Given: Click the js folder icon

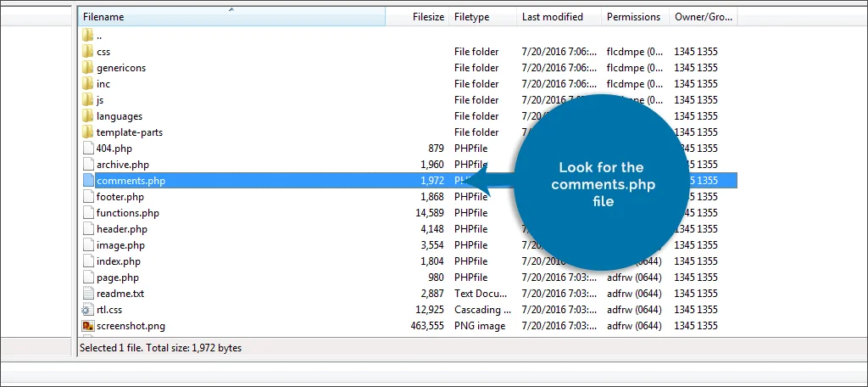Looking at the screenshot, I should [x=87, y=100].
